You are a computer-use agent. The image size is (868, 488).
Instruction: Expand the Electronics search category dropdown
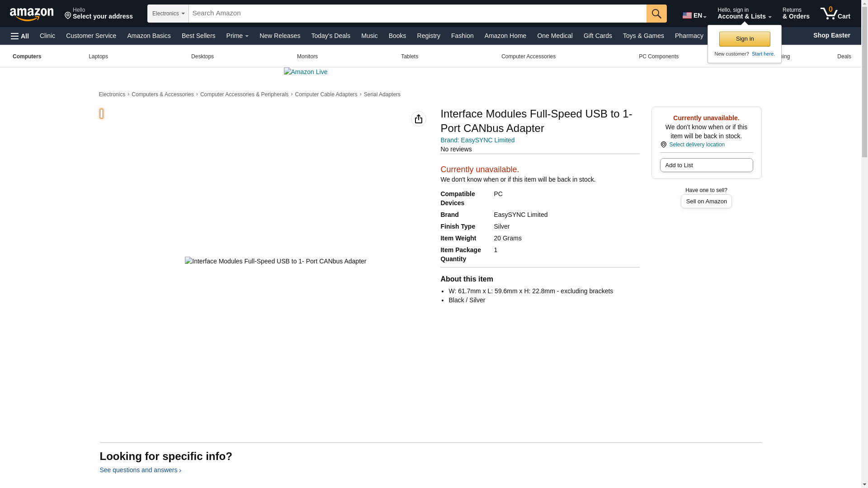[168, 14]
